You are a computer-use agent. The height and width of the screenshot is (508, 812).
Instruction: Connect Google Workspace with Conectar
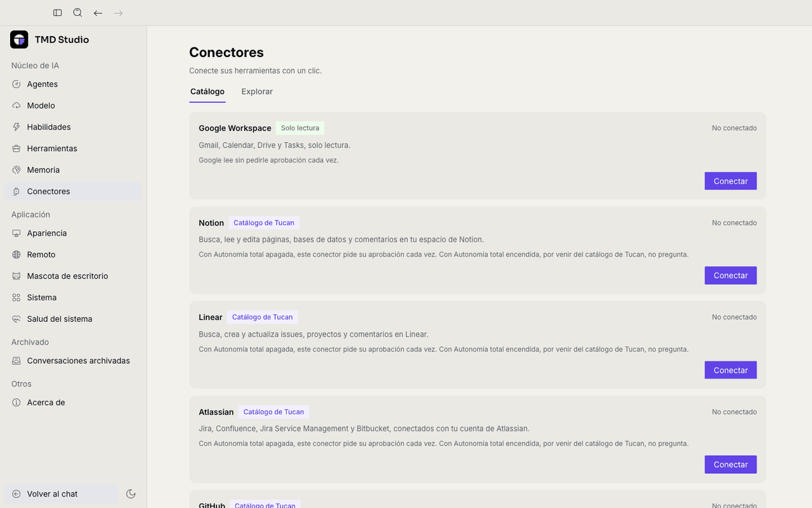click(731, 181)
